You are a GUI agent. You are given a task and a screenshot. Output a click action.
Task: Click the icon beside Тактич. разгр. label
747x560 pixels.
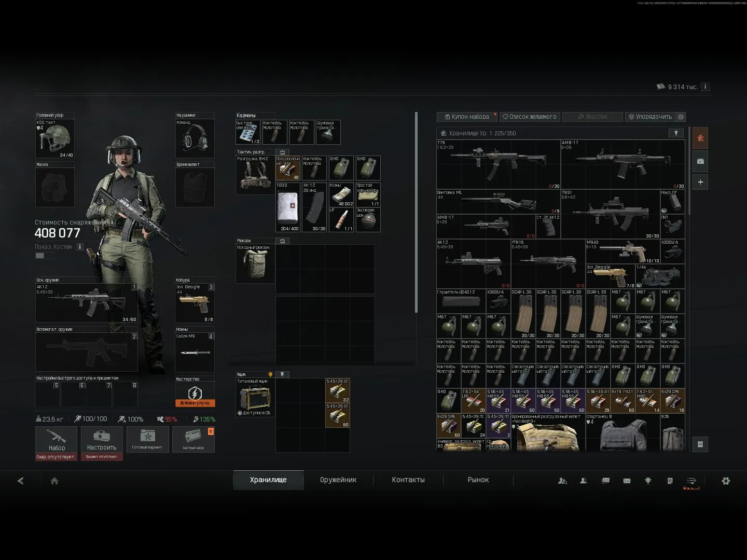tap(282, 152)
